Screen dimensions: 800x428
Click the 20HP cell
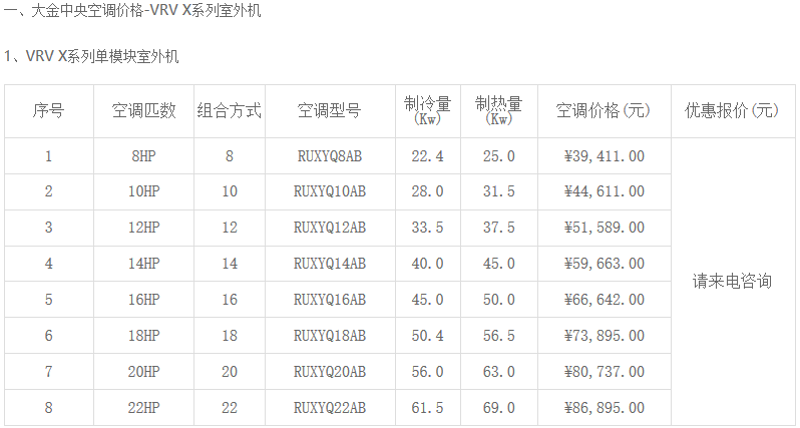(144, 371)
